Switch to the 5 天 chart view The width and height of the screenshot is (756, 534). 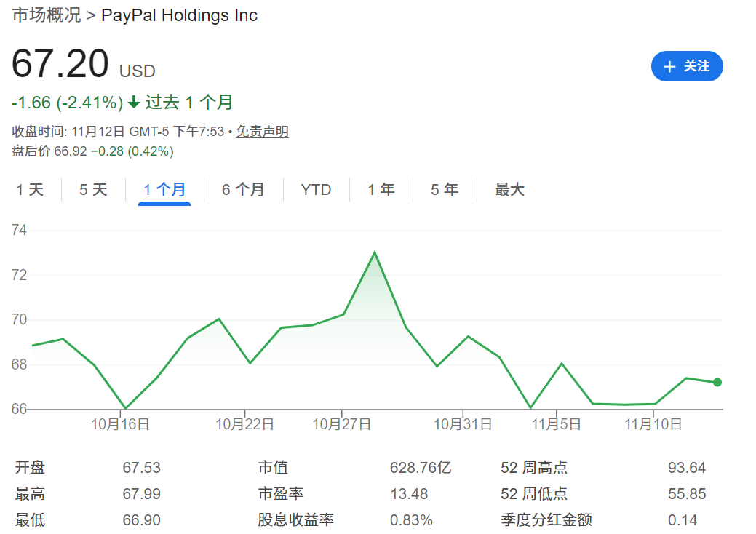click(93, 189)
